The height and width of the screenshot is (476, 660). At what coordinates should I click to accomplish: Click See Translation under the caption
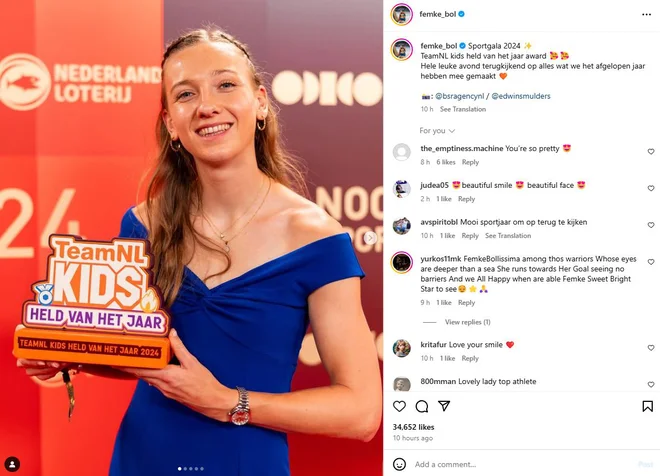tap(463, 109)
